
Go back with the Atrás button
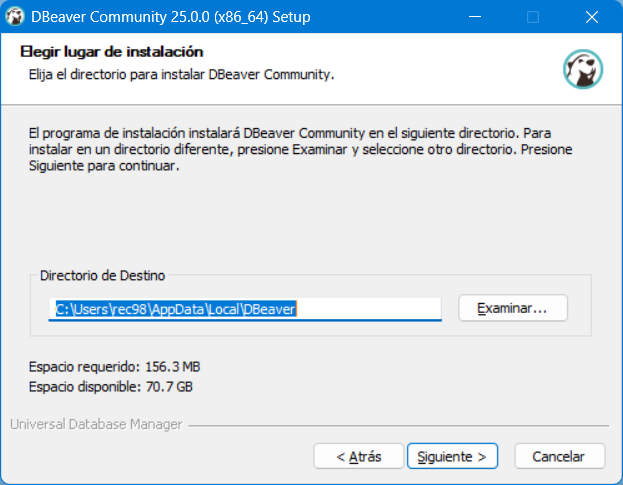pos(358,456)
